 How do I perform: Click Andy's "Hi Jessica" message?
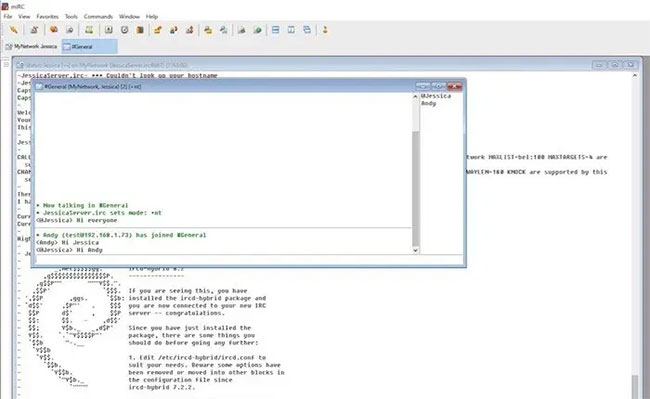(x=68, y=243)
